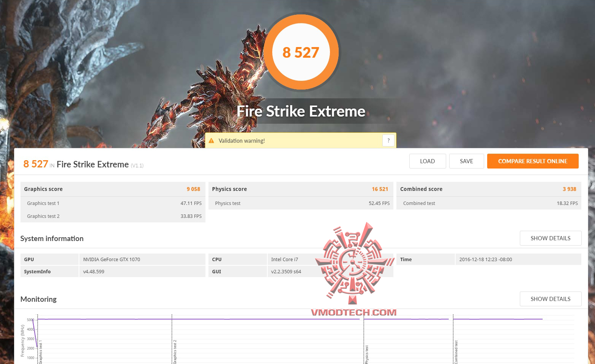Viewport: 595px width, 364px height.
Task: Click the Physics score value 16 521
Action: pos(380,189)
